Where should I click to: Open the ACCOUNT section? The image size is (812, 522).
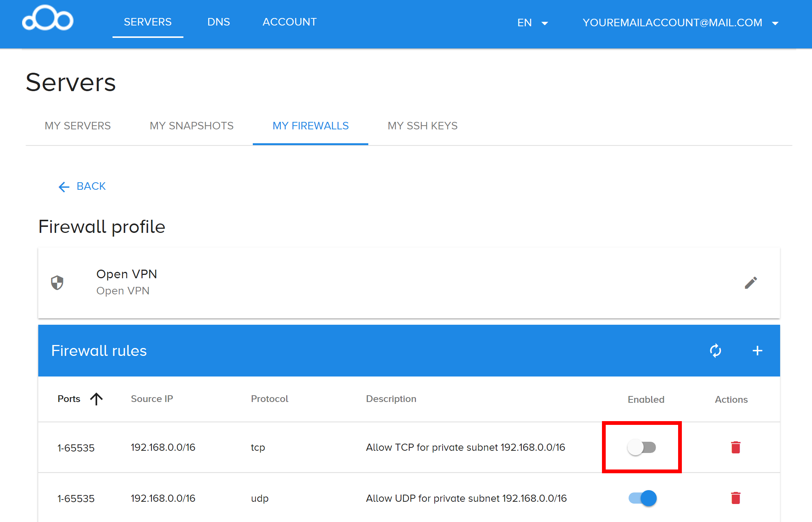click(290, 22)
